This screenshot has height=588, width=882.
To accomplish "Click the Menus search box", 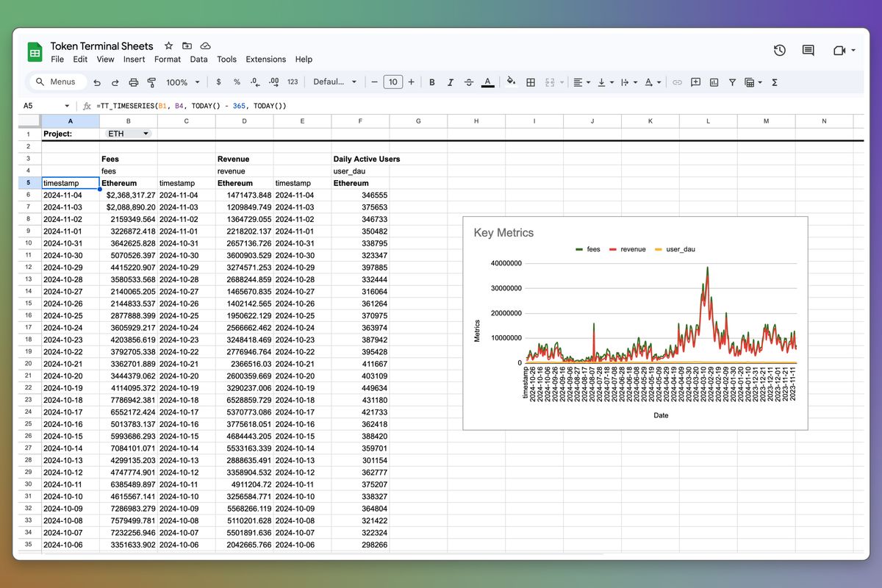I will pyautogui.click(x=57, y=82).
